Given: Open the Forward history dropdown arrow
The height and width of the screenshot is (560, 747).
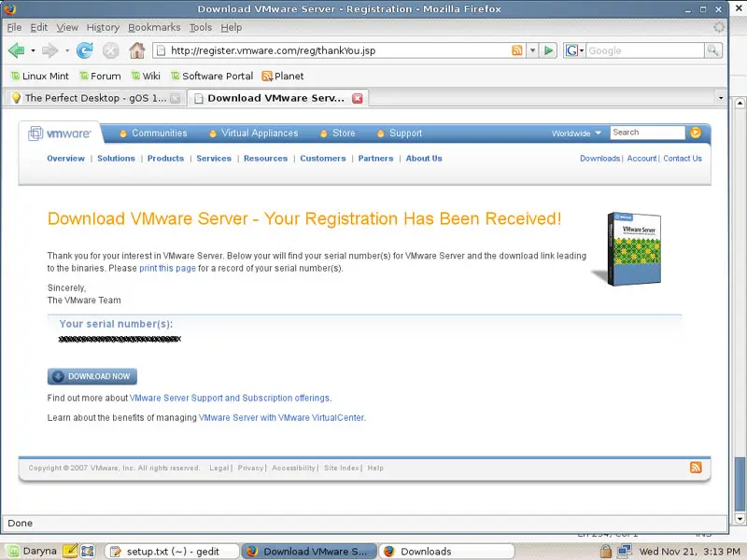Looking at the screenshot, I should point(67,50).
